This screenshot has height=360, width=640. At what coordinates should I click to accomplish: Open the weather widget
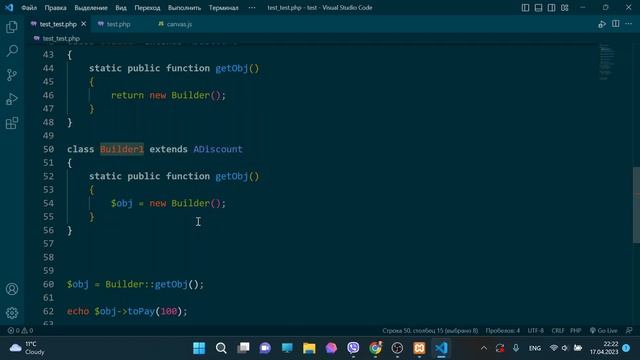[x=27, y=348]
